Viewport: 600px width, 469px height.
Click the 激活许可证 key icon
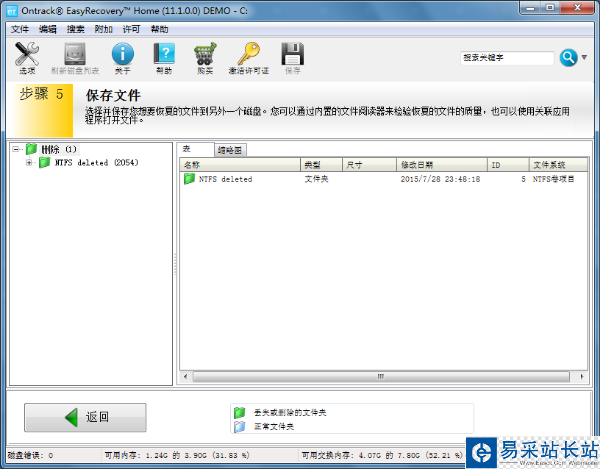pos(249,54)
